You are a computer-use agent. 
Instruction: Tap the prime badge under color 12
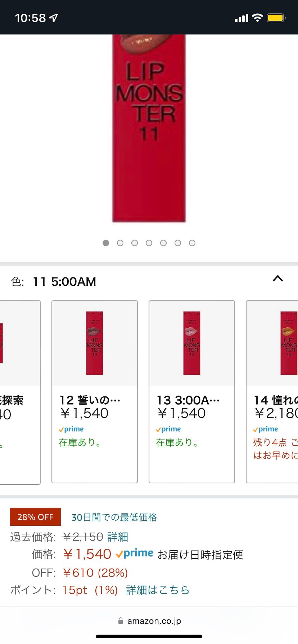(71, 429)
